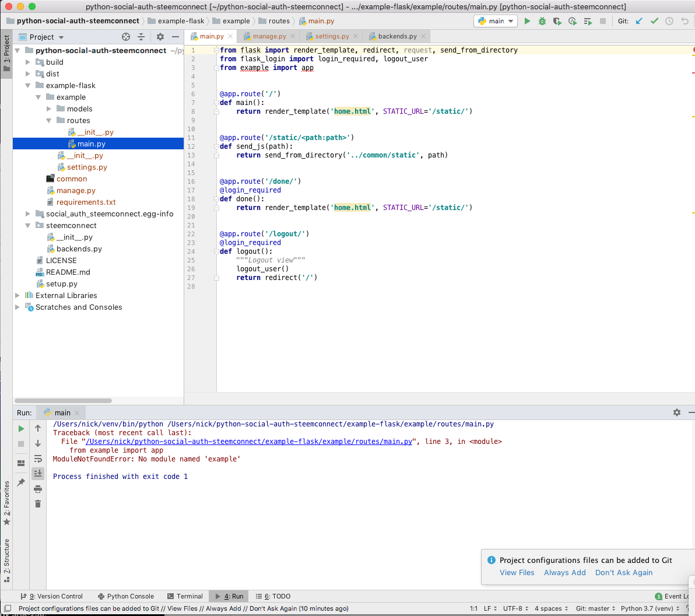Image resolution: width=695 pixels, height=616 pixels.
Task: Start debugging with the bug icon
Action: (542, 21)
